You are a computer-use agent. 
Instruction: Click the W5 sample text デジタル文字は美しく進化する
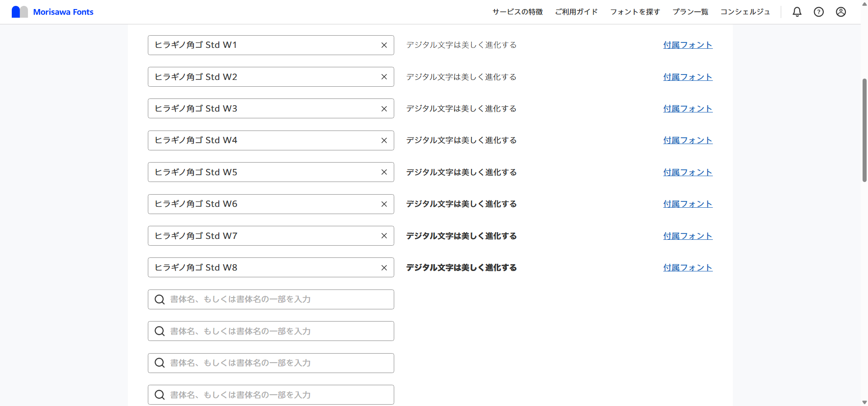461,172
